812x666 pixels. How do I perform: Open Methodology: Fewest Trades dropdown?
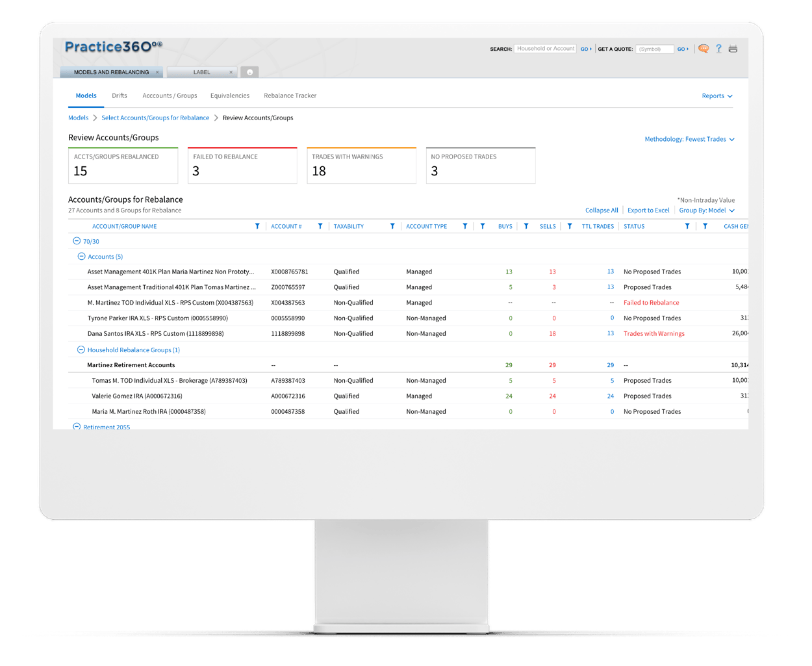click(x=689, y=139)
